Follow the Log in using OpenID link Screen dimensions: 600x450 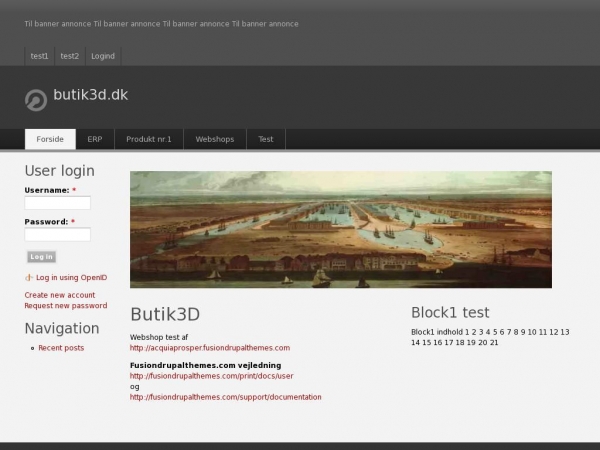click(x=72, y=277)
